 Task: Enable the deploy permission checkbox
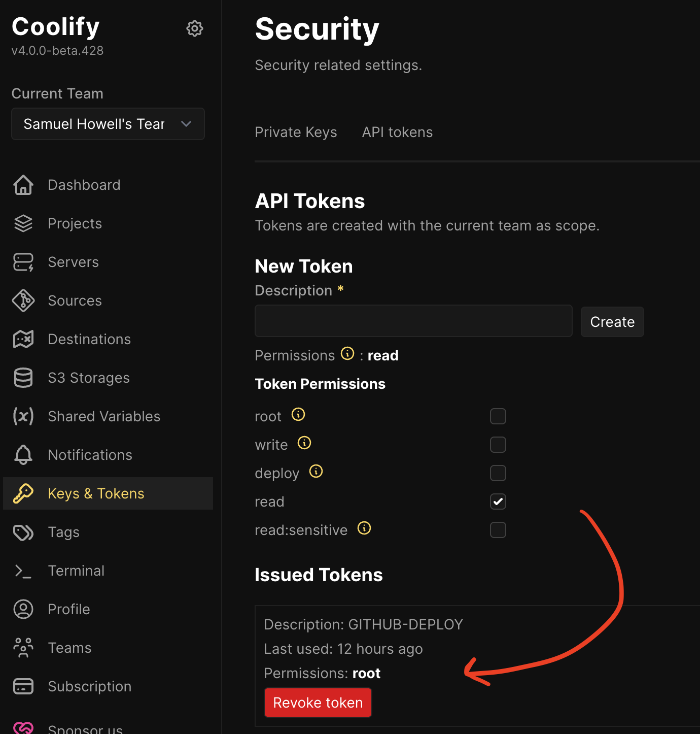point(498,473)
